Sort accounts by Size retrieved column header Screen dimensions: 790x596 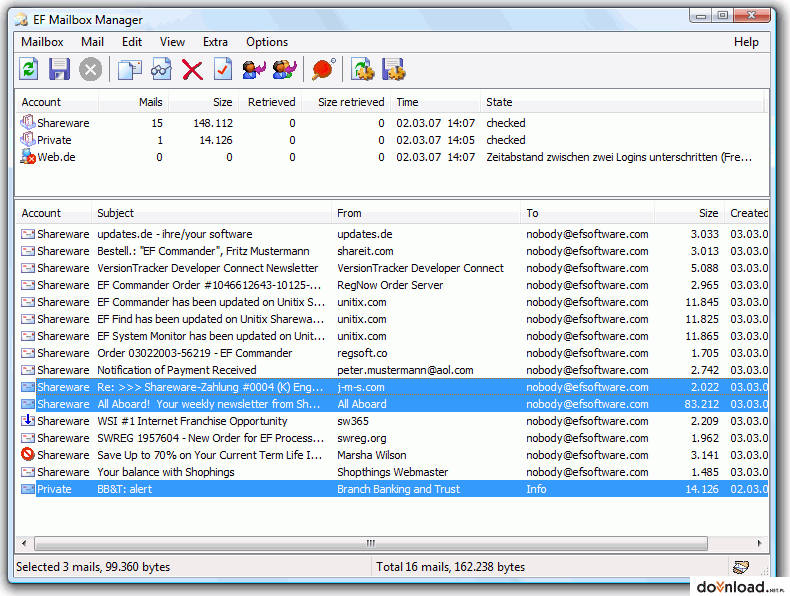pos(346,102)
